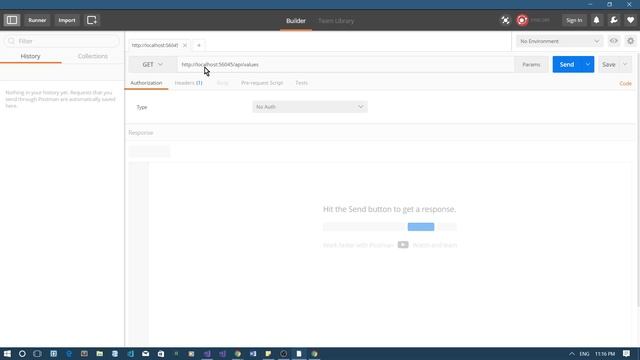640x360 pixels.
Task: Open the Store app from the taskbar
Action: click(x=161, y=353)
